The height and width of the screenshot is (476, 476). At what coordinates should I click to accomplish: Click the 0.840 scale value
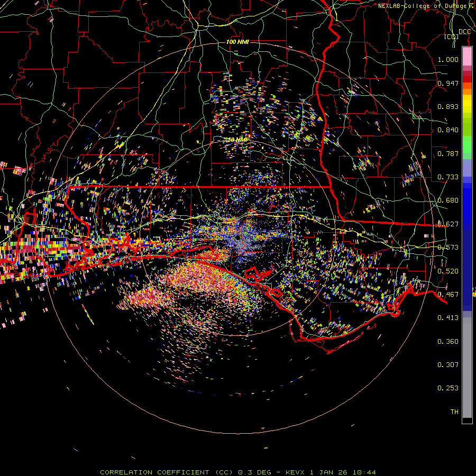(448, 130)
